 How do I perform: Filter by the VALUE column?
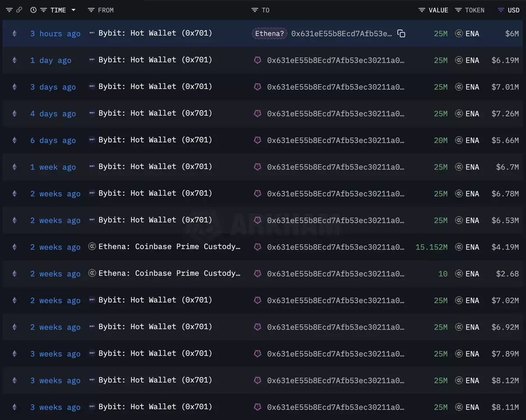pos(422,10)
